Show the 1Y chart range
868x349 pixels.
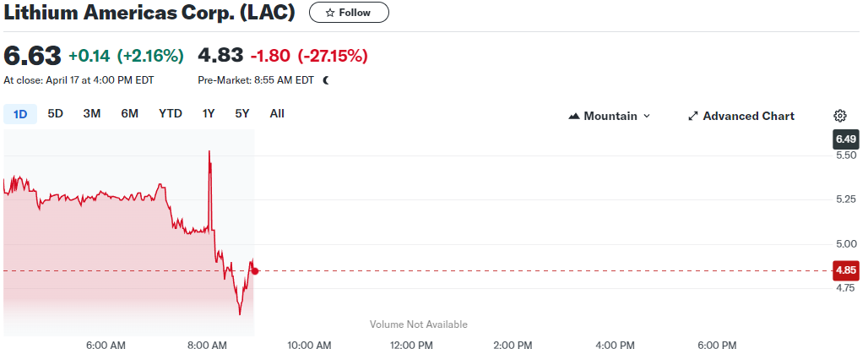tap(209, 113)
